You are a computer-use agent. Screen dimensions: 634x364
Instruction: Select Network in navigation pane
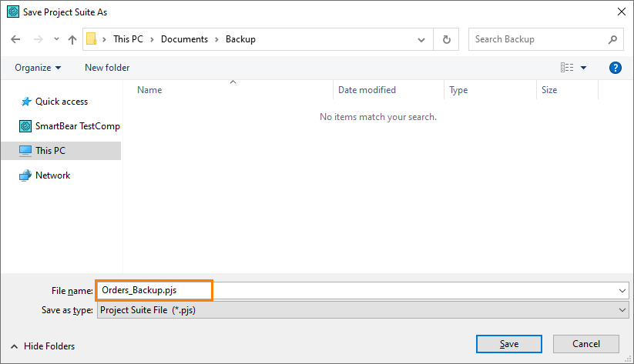pyautogui.click(x=52, y=175)
